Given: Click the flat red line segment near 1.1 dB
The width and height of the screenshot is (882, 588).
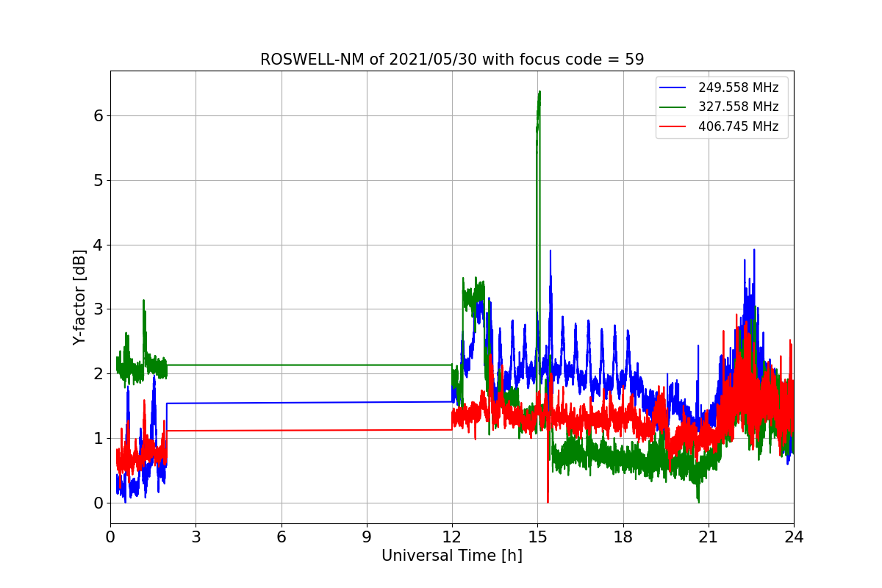Looking at the screenshot, I should click(309, 430).
